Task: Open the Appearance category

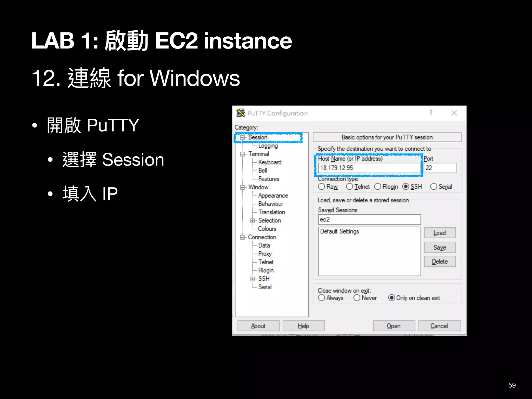Action: pyautogui.click(x=273, y=195)
